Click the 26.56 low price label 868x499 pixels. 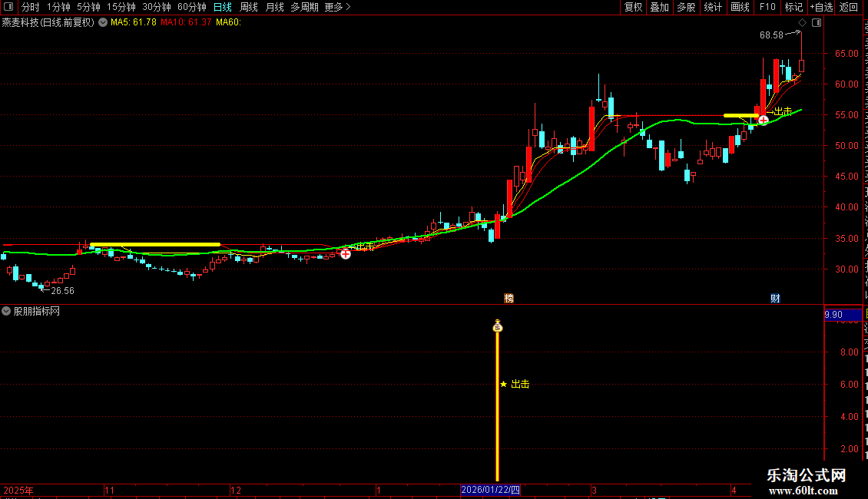(x=62, y=290)
